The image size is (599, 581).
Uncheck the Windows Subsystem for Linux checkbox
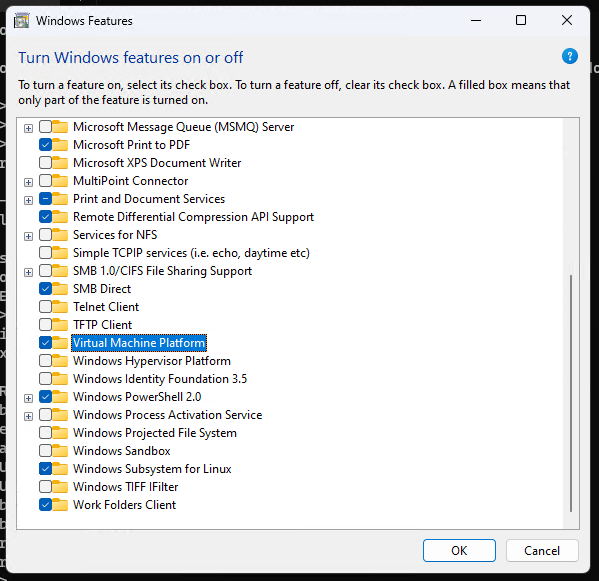tap(45, 469)
